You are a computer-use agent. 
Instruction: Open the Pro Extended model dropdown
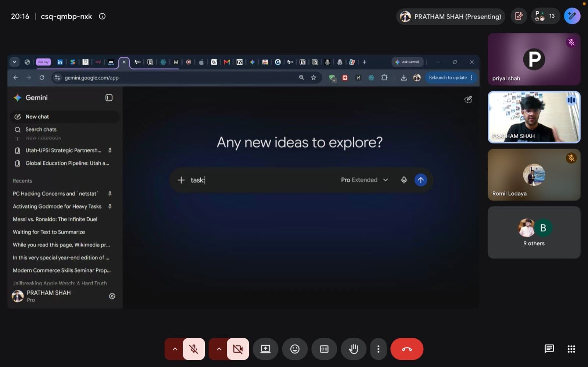[x=365, y=180]
